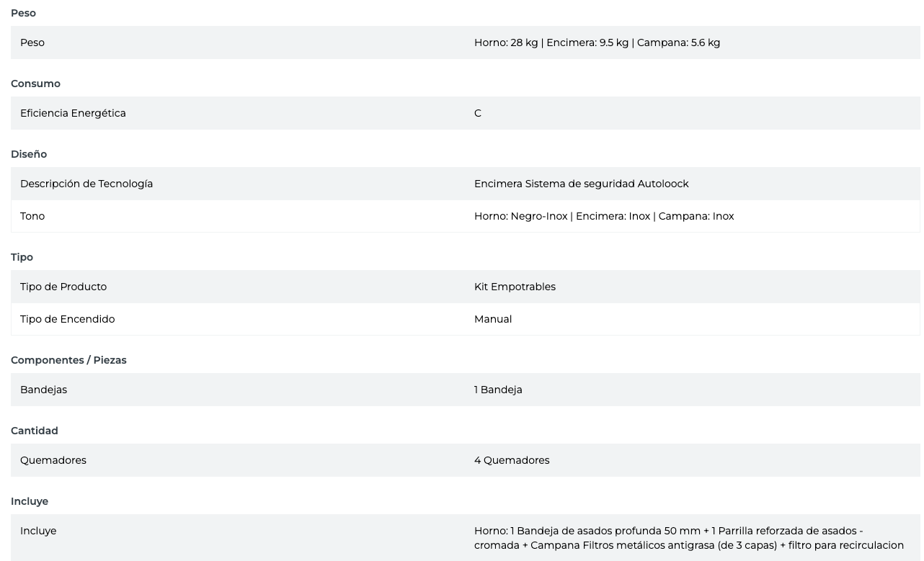This screenshot has height=561, width=924.
Task: Click the Incluye description text about Horno
Action: 688,538
